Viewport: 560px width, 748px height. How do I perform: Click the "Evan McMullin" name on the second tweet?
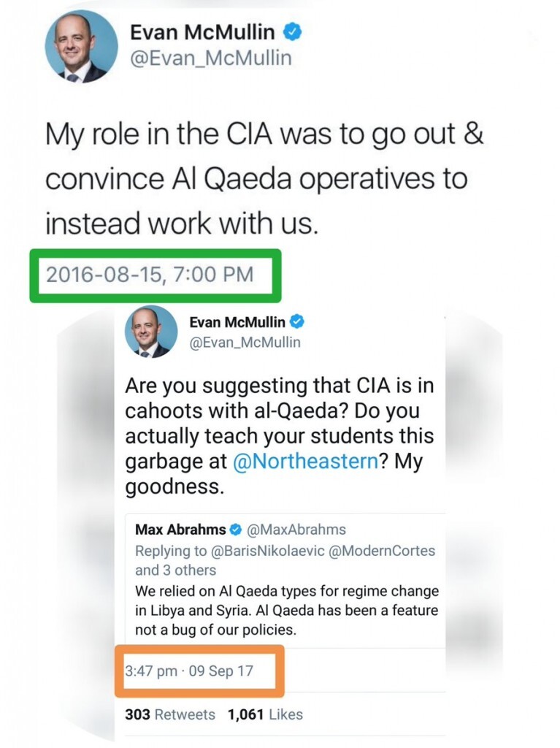239,322
